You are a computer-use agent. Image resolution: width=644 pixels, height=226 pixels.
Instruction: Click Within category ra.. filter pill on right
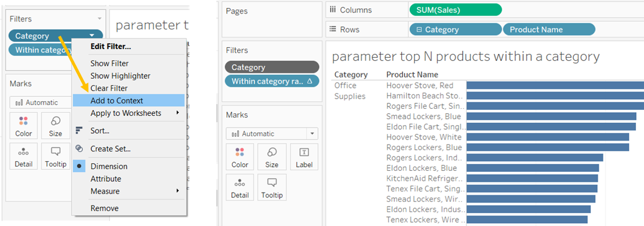pos(272,81)
